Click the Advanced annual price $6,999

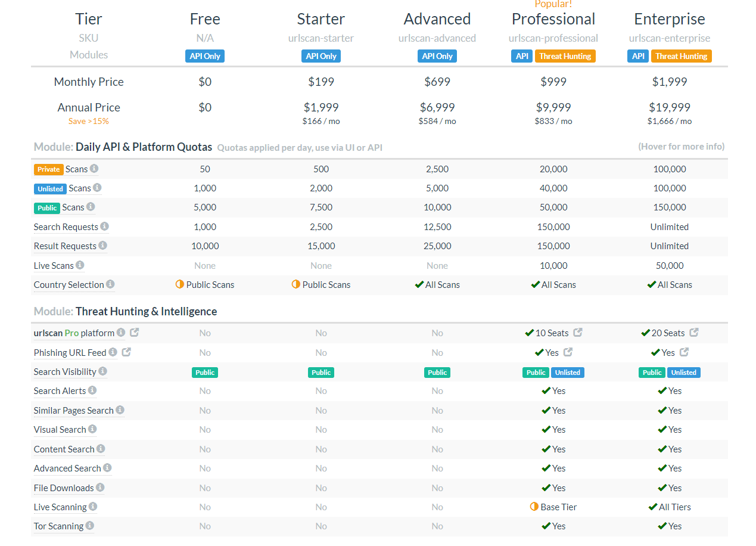pos(437,107)
